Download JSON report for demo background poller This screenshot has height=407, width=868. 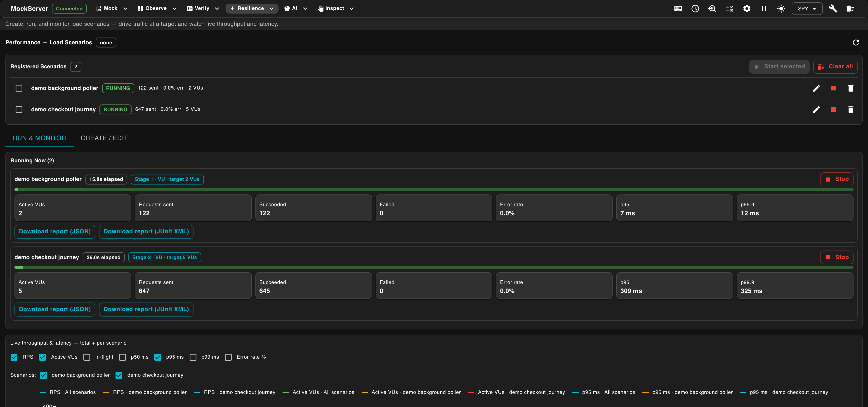[x=54, y=232]
